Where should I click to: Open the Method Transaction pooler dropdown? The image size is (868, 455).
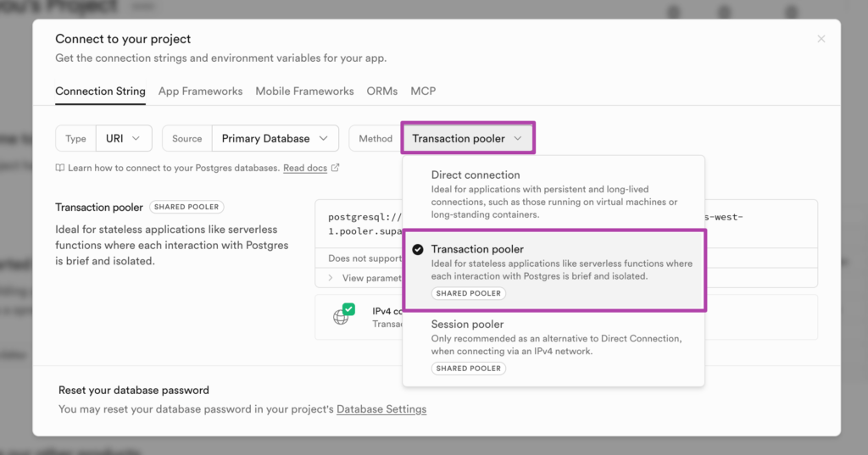click(468, 138)
